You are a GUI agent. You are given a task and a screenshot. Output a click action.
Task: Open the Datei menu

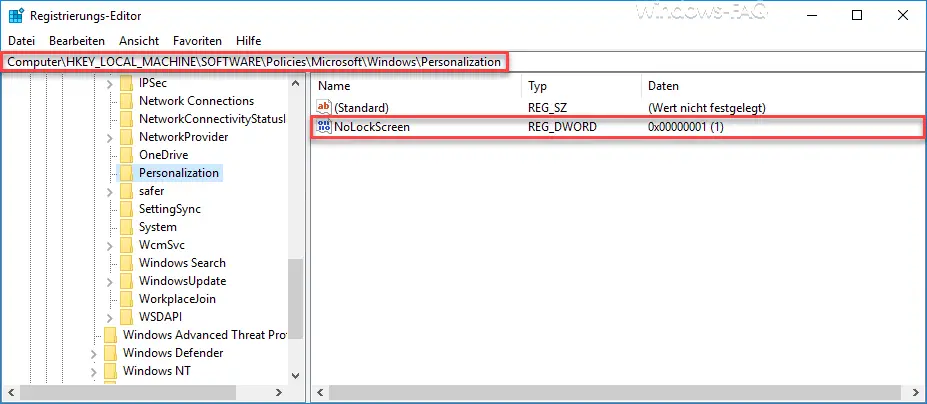point(21,41)
